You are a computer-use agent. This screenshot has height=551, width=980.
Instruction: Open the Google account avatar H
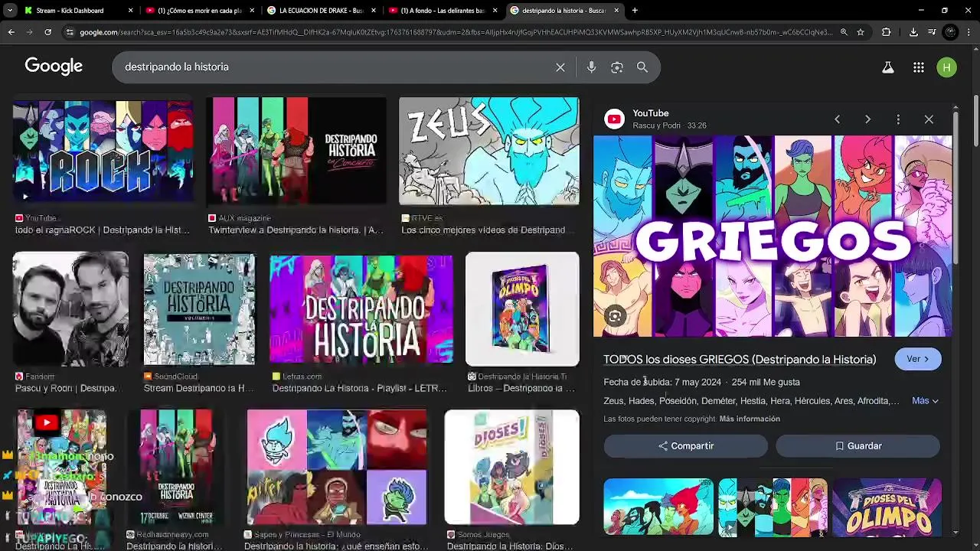point(946,67)
